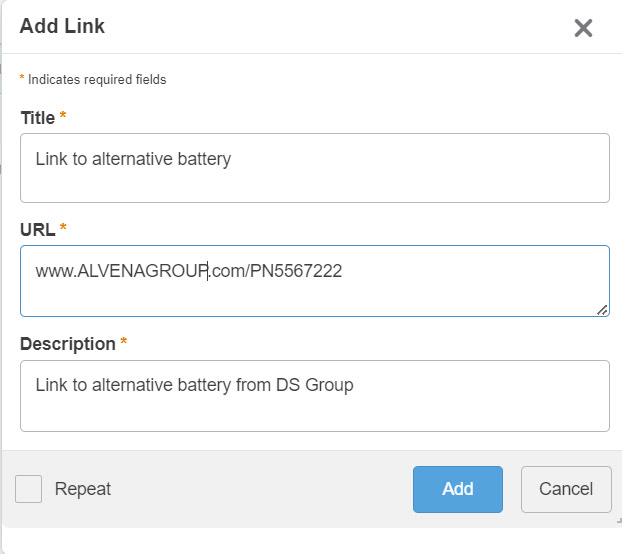
Task: Click the Title input field
Action: pos(314,167)
